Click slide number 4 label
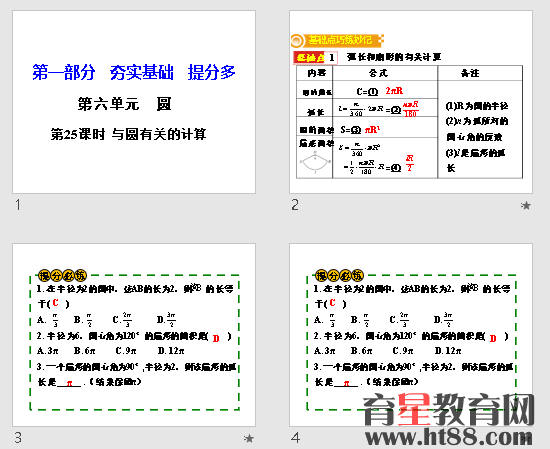Viewport: 550px width, 449px height. tap(295, 437)
